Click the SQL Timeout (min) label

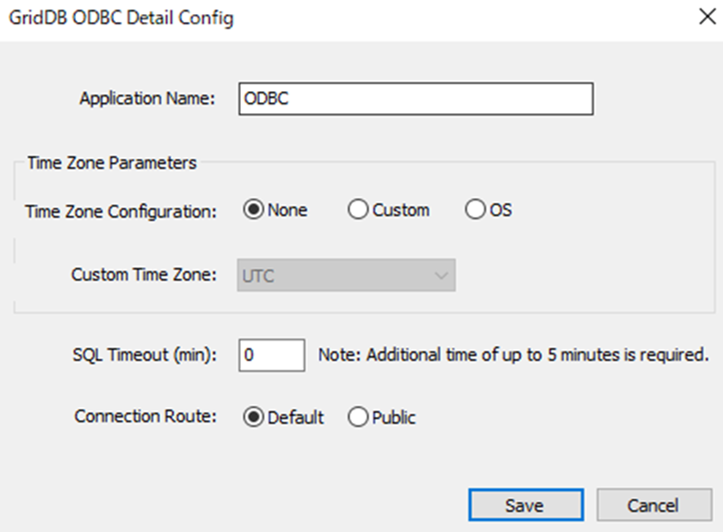[144, 354]
